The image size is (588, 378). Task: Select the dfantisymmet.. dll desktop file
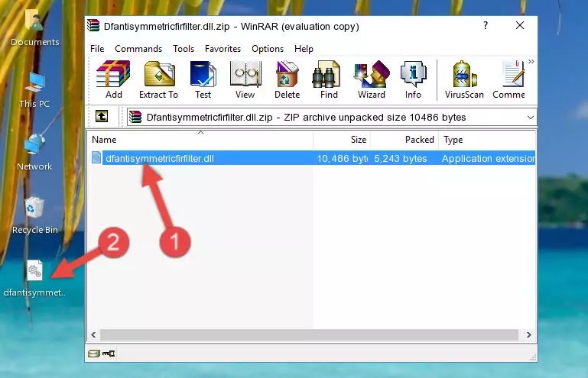click(x=34, y=279)
